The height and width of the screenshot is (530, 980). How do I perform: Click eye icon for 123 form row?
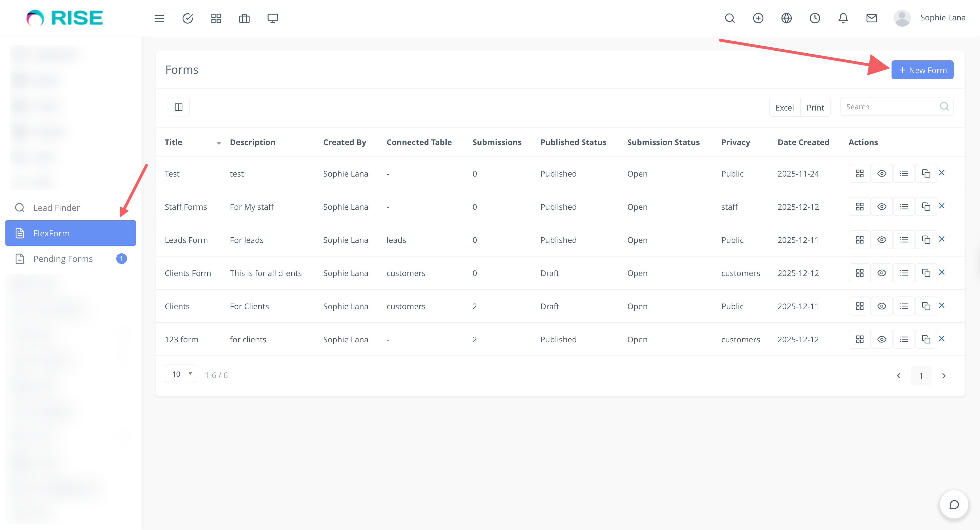(x=882, y=340)
